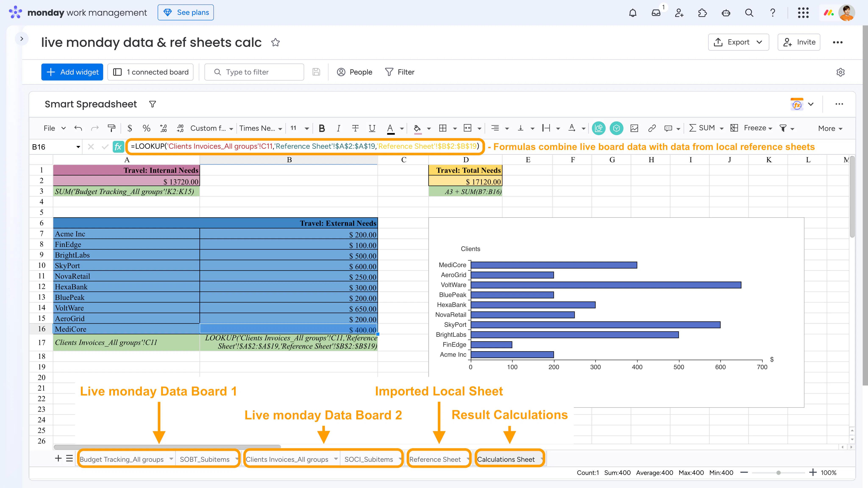
Task: Switch to the Reference Sheet tab
Action: click(435, 459)
